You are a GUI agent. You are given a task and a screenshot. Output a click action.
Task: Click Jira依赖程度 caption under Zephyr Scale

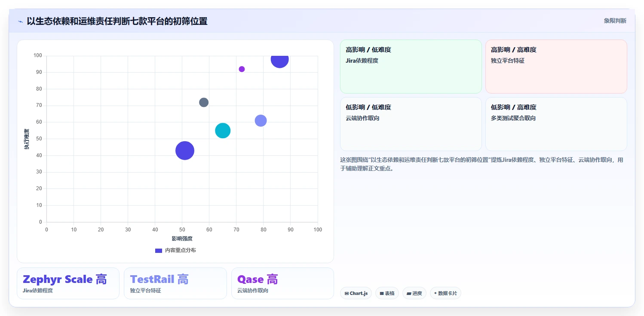coord(38,291)
